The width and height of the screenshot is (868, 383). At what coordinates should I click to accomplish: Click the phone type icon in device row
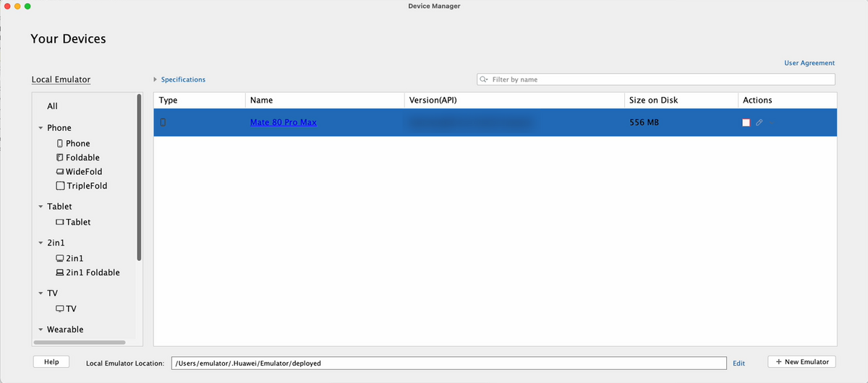click(163, 122)
